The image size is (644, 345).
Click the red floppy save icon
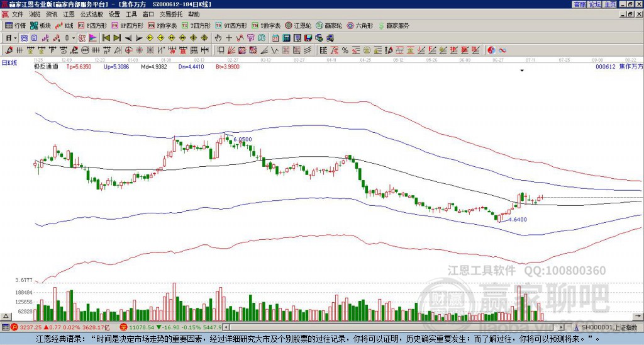click(308, 38)
